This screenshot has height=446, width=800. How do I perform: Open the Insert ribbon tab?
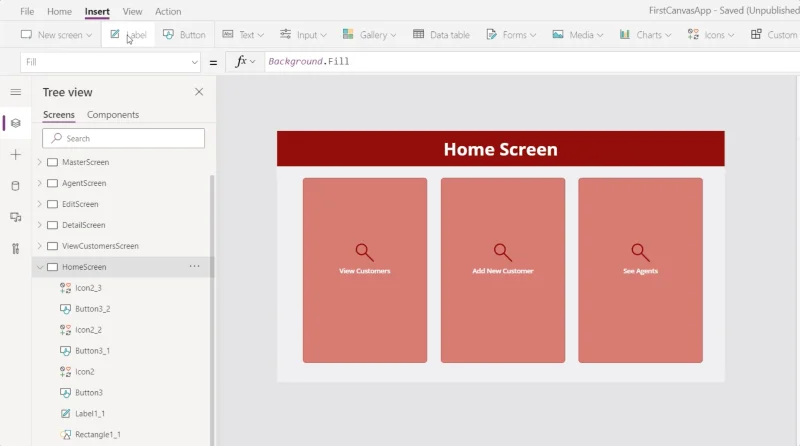(97, 11)
